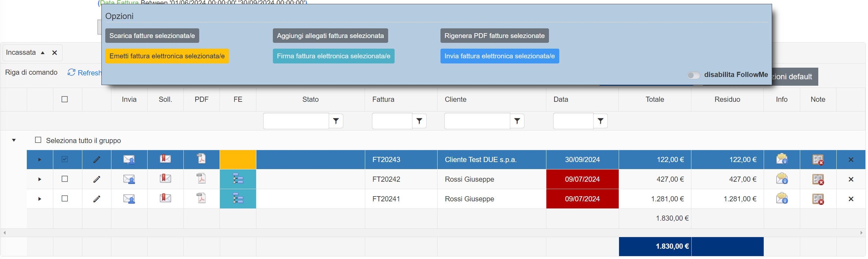Click the Refresh link
868x259 pixels.
85,73
